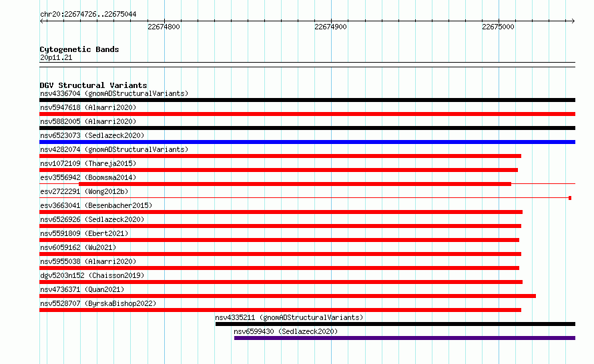Click ruler position 22675000
594x364 pixels.
point(498,27)
